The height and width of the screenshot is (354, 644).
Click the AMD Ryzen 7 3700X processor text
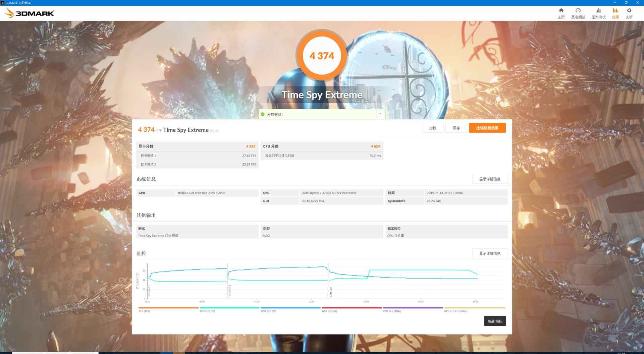click(x=329, y=193)
